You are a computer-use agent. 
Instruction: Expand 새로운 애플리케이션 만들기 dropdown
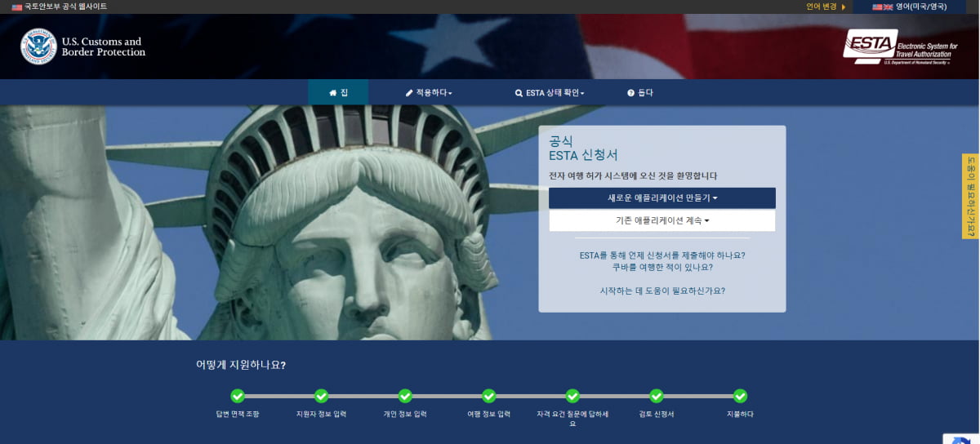pos(662,198)
